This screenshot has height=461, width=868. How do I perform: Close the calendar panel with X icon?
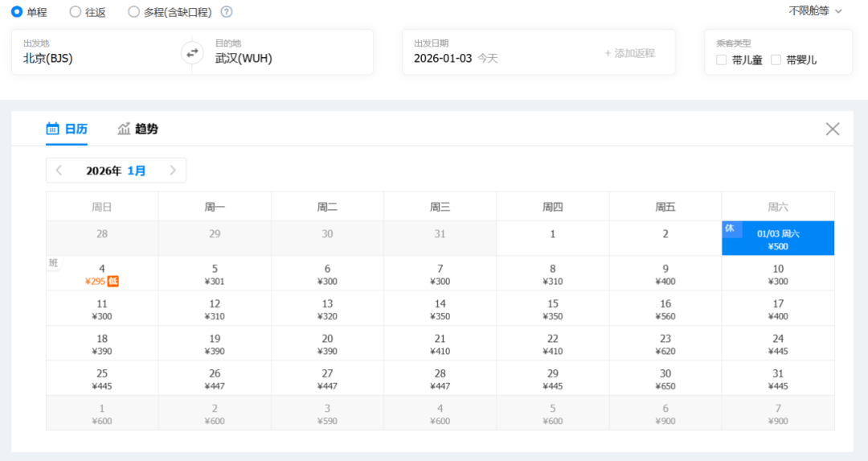[x=833, y=129]
